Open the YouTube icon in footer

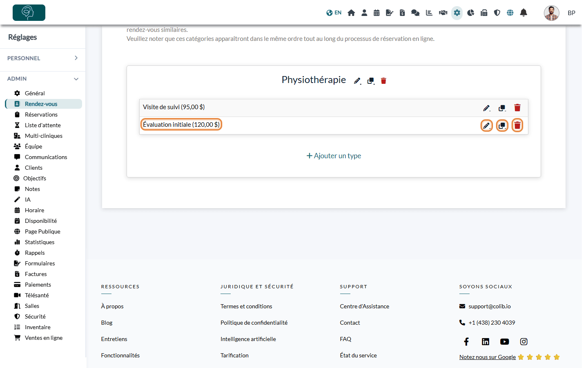pyautogui.click(x=505, y=341)
